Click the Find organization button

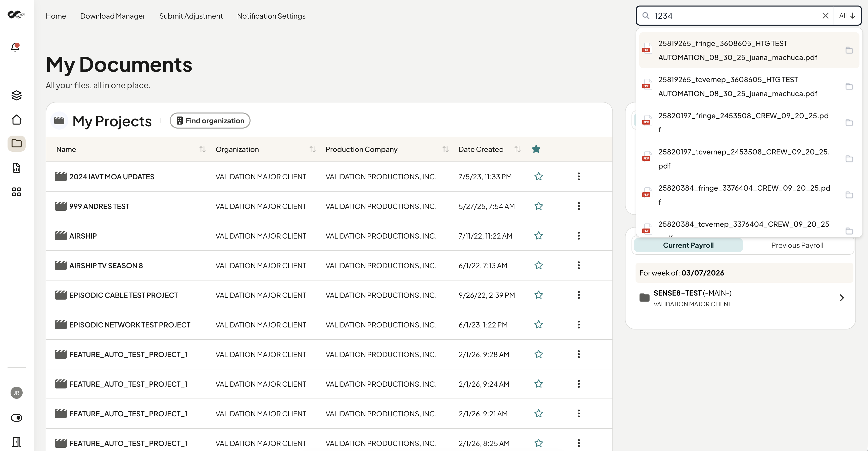pyautogui.click(x=210, y=121)
